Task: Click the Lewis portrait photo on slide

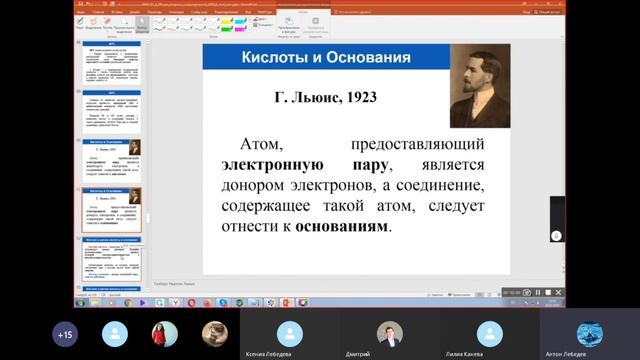Action: pyautogui.click(x=480, y=86)
